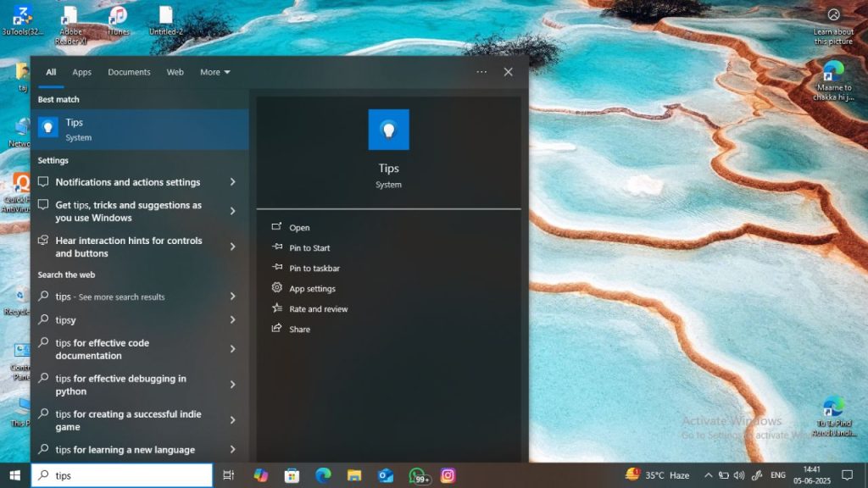
Task: Select the All search tab
Action: click(51, 72)
